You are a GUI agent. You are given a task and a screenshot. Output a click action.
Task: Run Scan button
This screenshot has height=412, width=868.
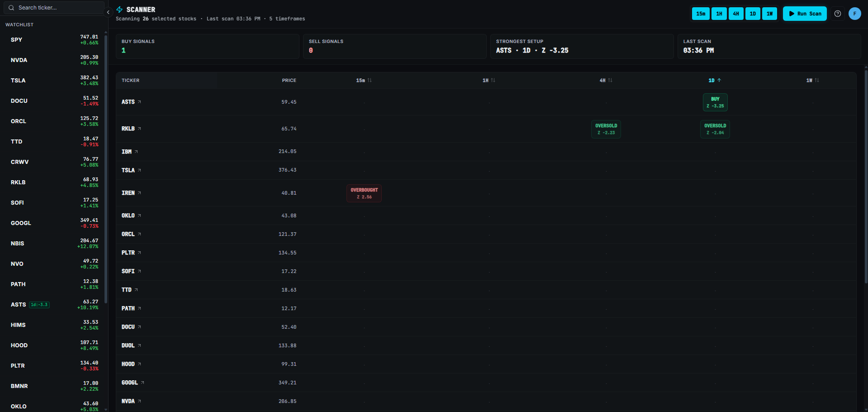[x=805, y=14]
